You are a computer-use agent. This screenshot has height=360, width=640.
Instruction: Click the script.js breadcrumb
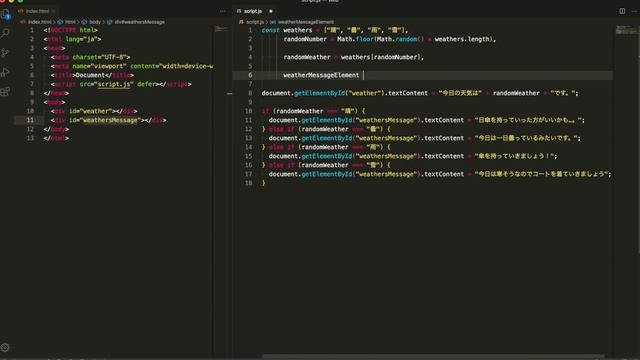[255, 22]
